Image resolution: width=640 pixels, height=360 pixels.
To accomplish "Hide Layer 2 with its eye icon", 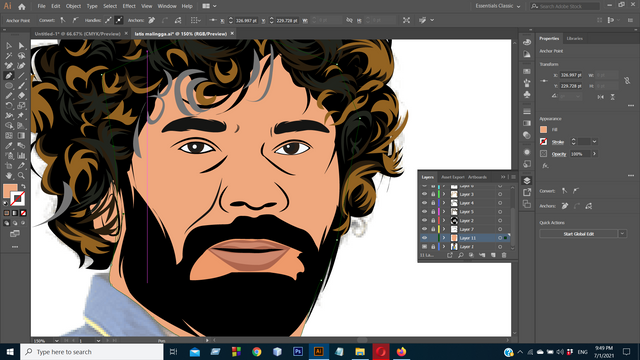I will click(x=424, y=220).
